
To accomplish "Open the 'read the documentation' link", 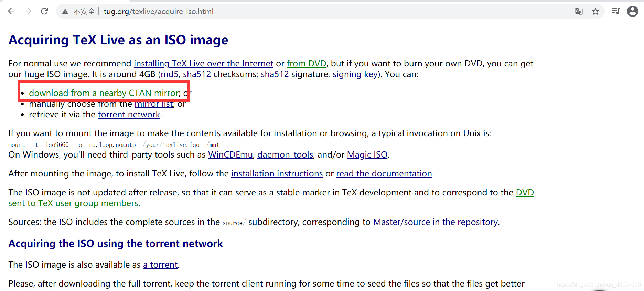I will [384, 174].
